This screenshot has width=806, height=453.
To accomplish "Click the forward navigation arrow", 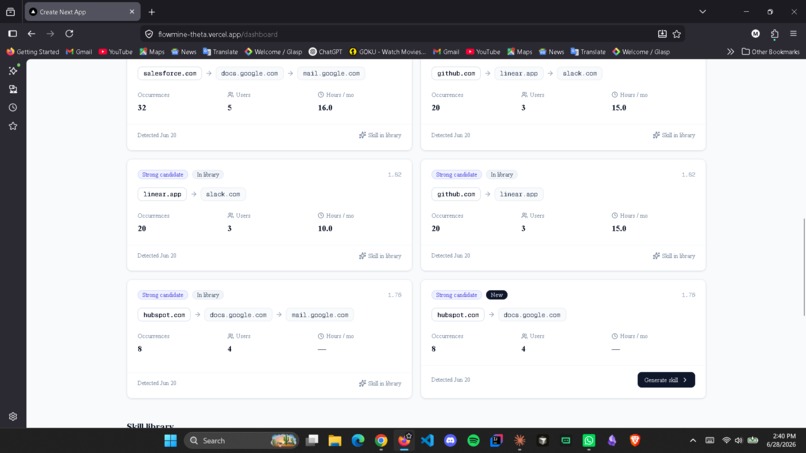I will click(50, 34).
